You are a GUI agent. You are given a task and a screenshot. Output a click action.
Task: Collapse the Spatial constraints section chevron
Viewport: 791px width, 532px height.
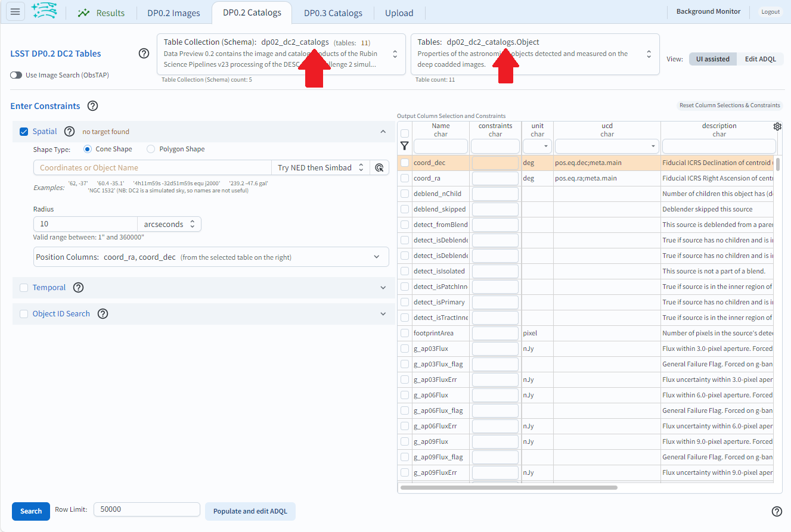point(383,131)
